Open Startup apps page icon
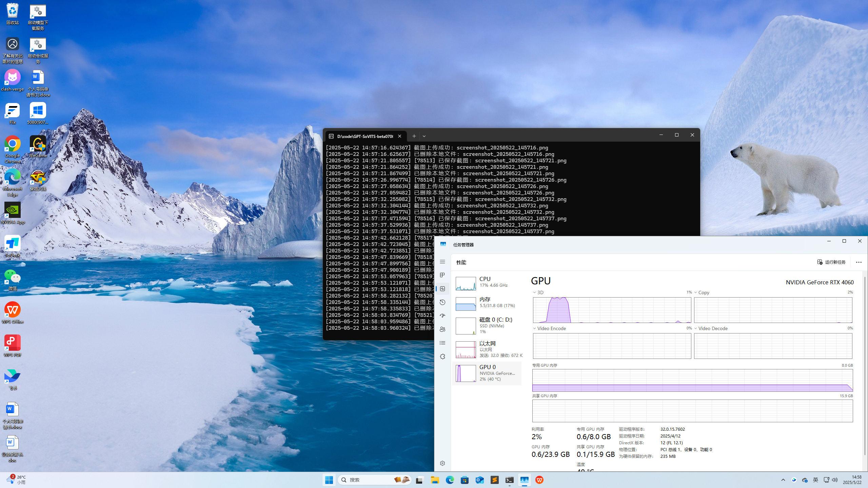Image resolution: width=868 pixels, height=488 pixels. pyautogui.click(x=442, y=316)
